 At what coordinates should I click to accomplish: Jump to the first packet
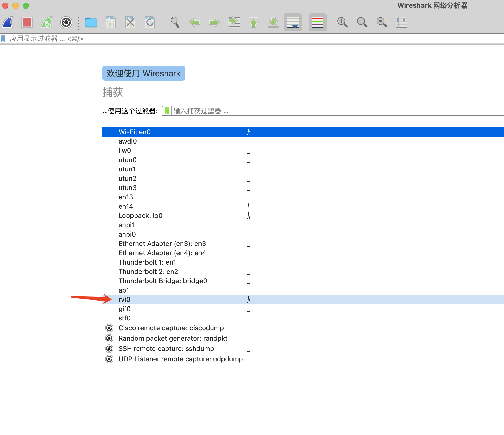click(254, 22)
